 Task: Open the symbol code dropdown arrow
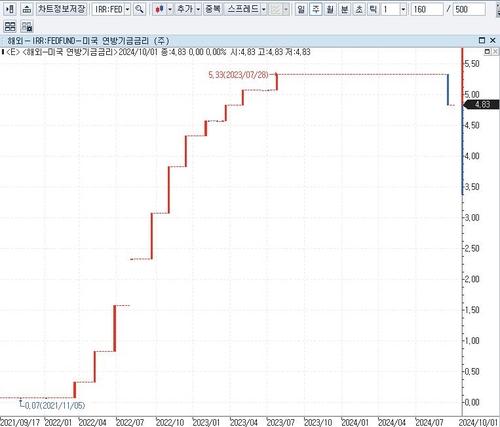tap(127, 9)
